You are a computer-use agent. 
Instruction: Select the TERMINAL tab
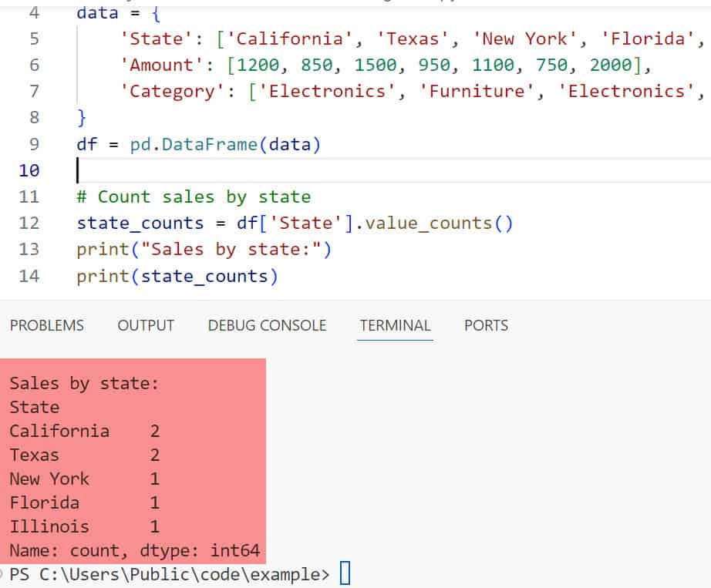396,325
